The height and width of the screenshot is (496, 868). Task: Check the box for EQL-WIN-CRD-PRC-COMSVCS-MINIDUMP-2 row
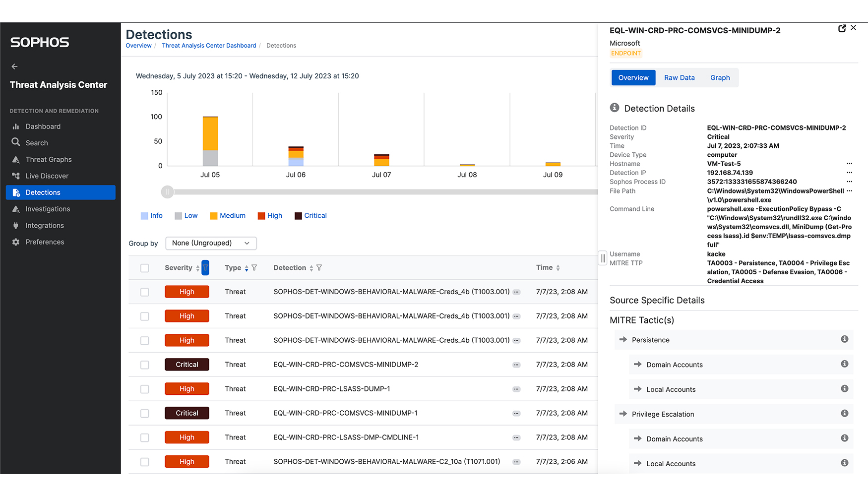pos(145,365)
